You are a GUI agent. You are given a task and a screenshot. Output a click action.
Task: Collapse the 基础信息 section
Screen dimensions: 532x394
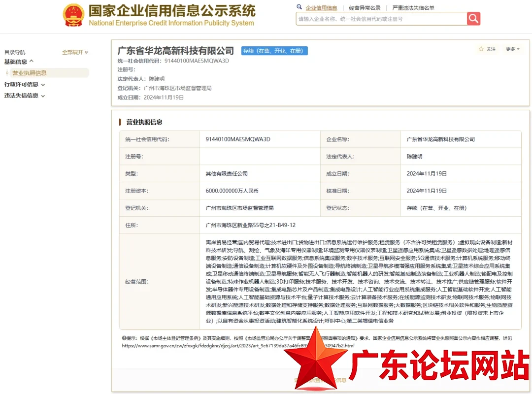pyautogui.click(x=19, y=62)
